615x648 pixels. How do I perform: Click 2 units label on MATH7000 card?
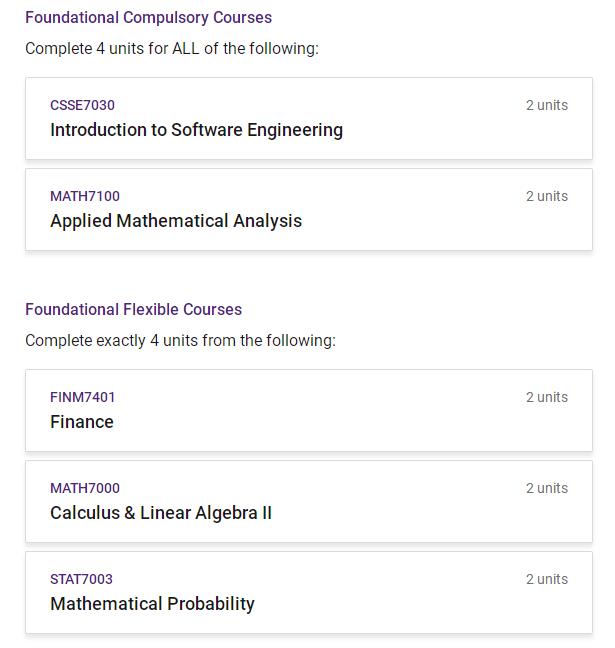click(x=547, y=488)
